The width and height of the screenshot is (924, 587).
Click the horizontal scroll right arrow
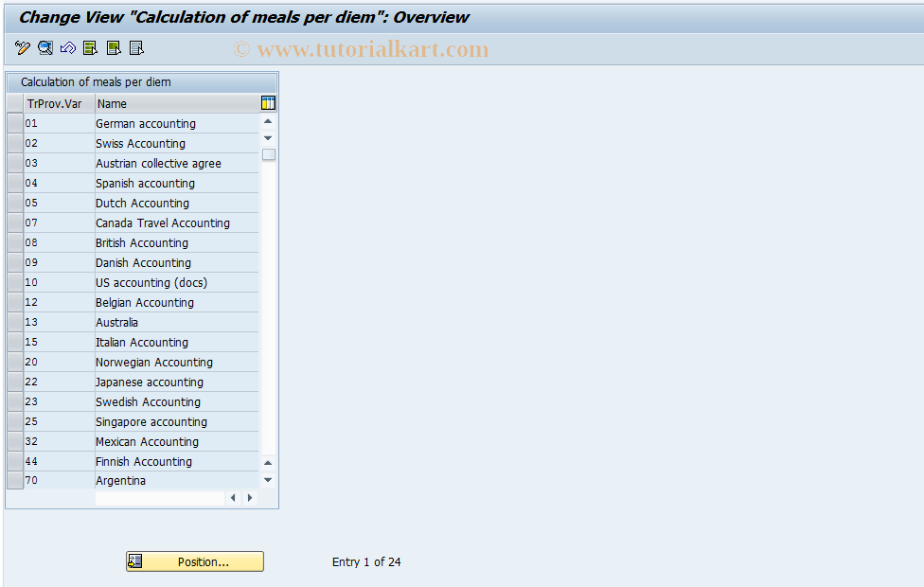click(x=250, y=498)
